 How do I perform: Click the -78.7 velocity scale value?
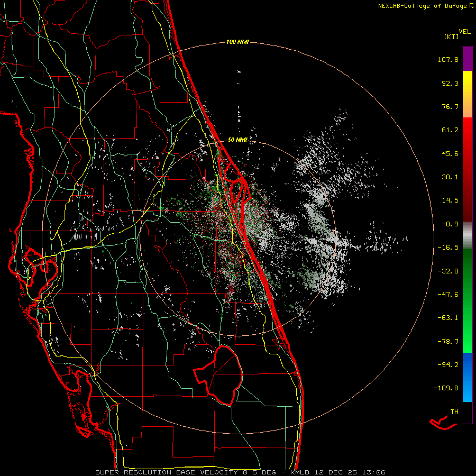click(448, 342)
